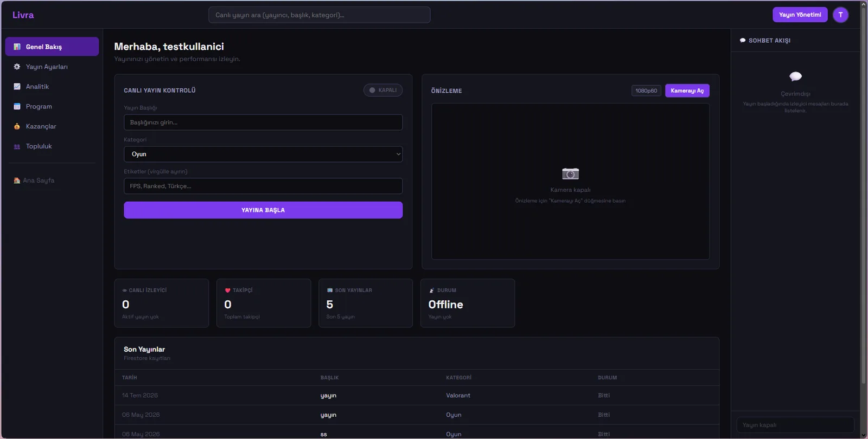The height and width of the screenshot is (439, 868).
Task: Click Kamerayı Aç button
Action: tap(687, 91)
